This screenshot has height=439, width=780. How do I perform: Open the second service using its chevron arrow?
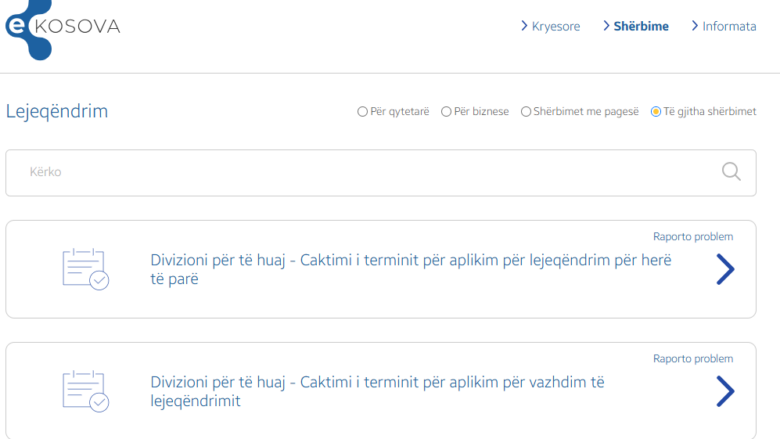[726, 391]
